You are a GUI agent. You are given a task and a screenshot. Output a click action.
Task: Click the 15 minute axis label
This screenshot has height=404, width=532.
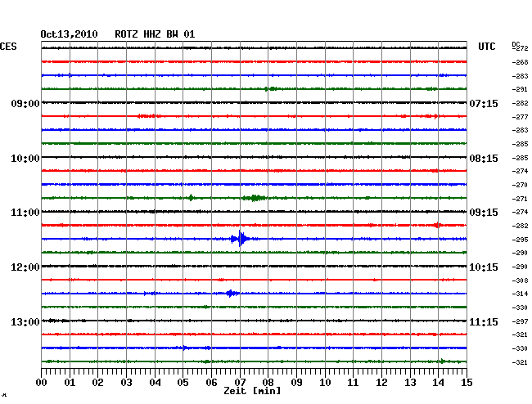click(x=467, y=383)
